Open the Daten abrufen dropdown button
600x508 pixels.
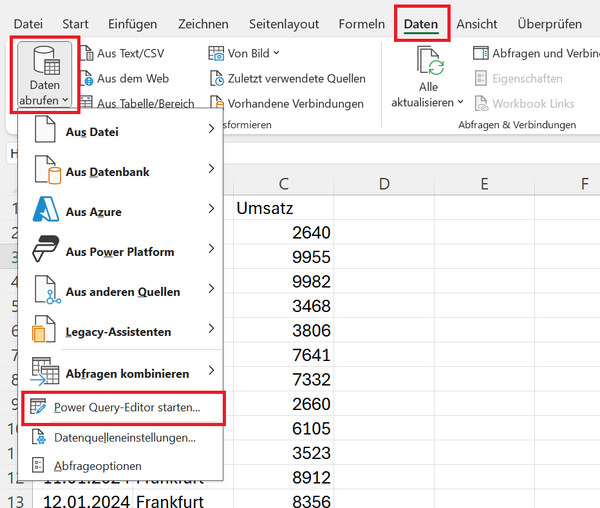tap(45, 75)
